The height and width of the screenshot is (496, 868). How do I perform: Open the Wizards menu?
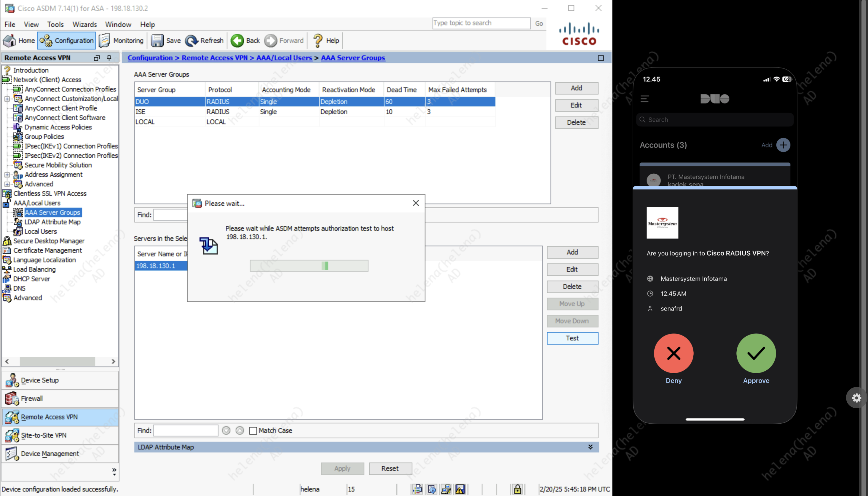(84, 25)
